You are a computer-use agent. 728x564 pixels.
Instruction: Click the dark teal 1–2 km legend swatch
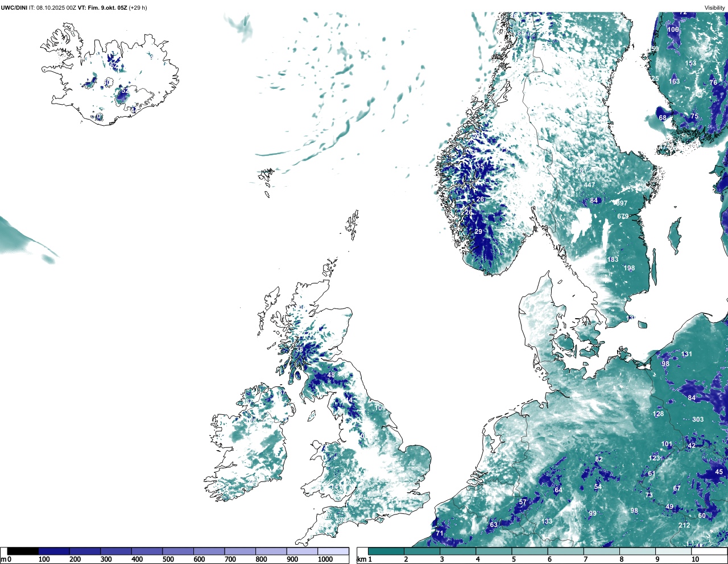(386, 551)
